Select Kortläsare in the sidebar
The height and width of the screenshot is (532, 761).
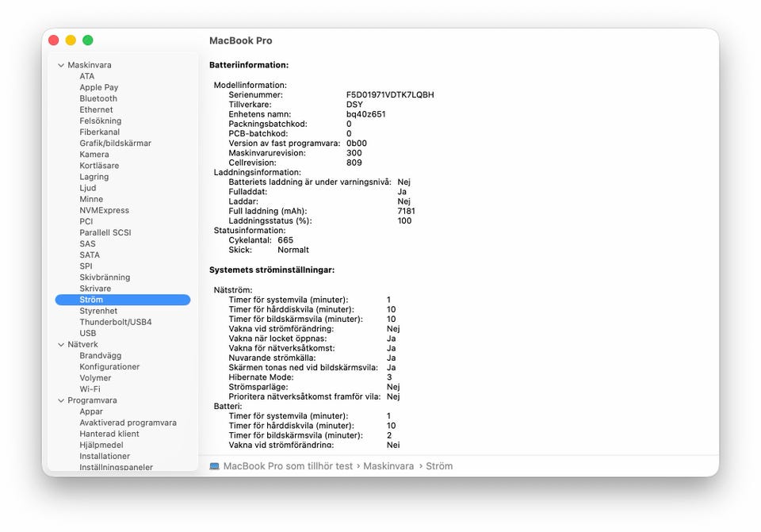pyautogui.click(x=99, y=166)
